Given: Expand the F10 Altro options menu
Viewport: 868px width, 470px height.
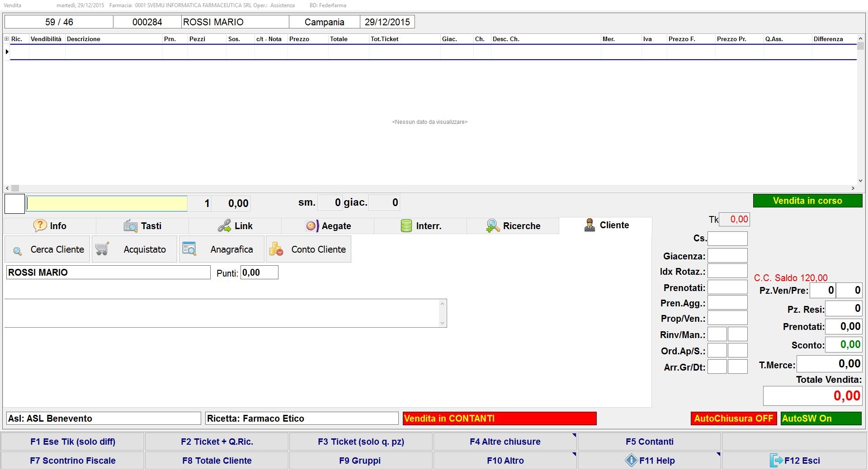Looking at the screenshot, I should click(x=505, y=461).
